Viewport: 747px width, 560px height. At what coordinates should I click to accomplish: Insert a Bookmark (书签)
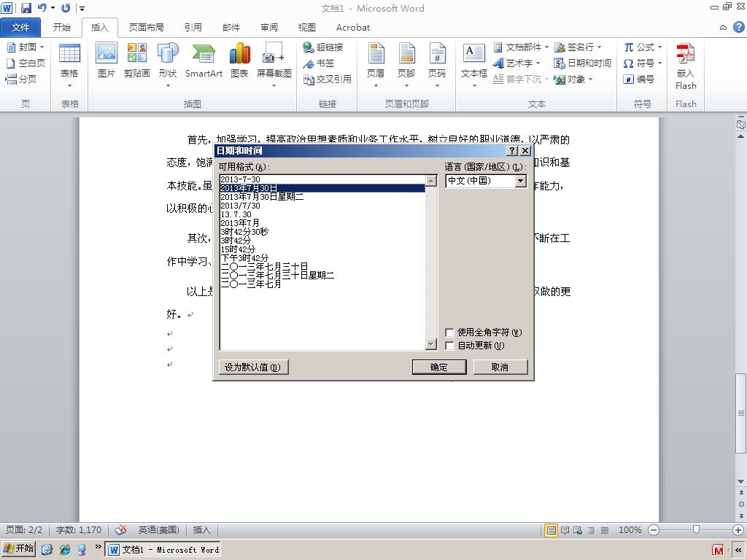(319, 63)
